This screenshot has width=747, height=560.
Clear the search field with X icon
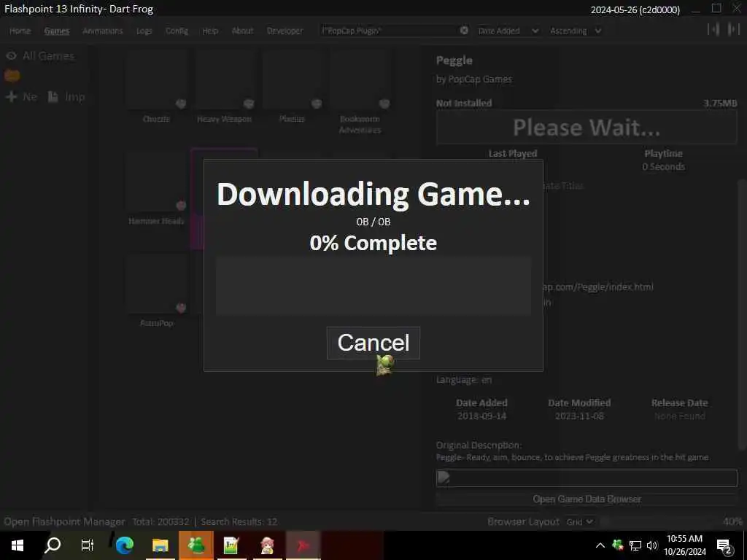(464, 31)
